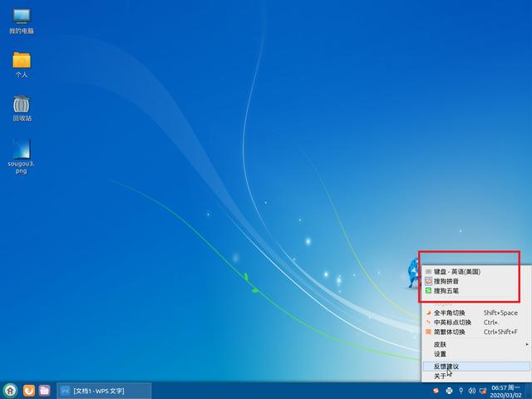The height and width of the screenshot is (399, 532).
Task: Open the 个人 folder icon
Action: coord(22,65)
